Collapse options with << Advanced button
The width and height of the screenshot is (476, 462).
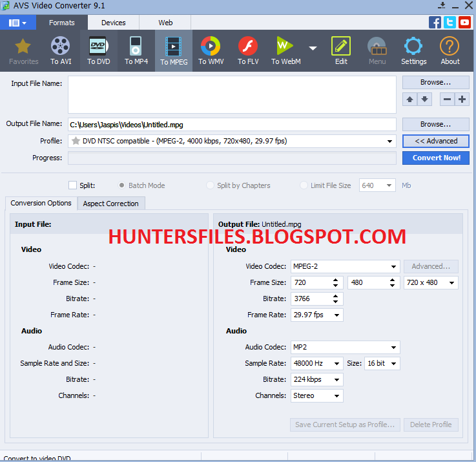click(x=435, y=142)
